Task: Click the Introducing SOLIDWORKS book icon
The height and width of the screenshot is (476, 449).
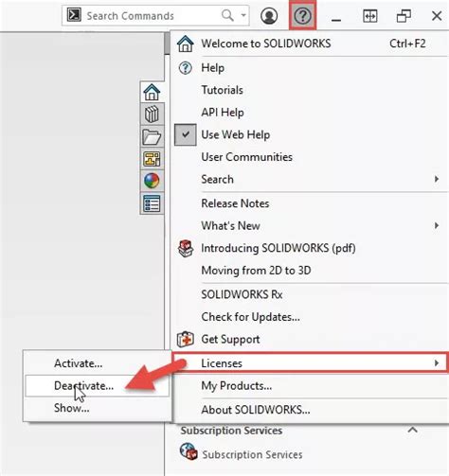Action: pyautogui.click(x=186, y=249)
